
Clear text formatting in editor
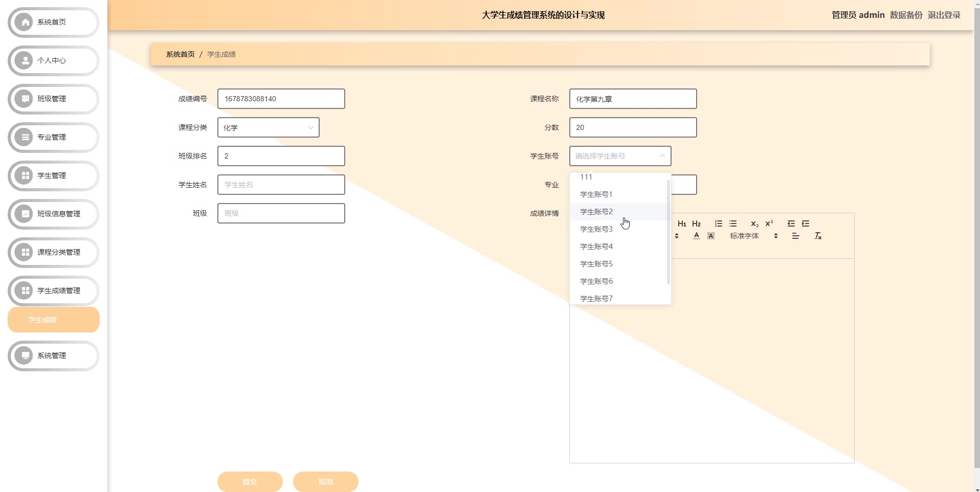pos(818,236)
